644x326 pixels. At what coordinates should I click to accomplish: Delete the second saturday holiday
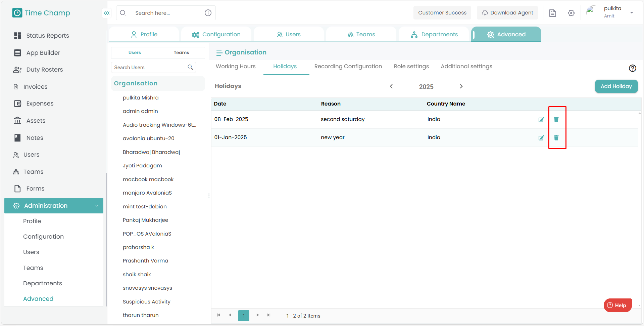[556, 120]
